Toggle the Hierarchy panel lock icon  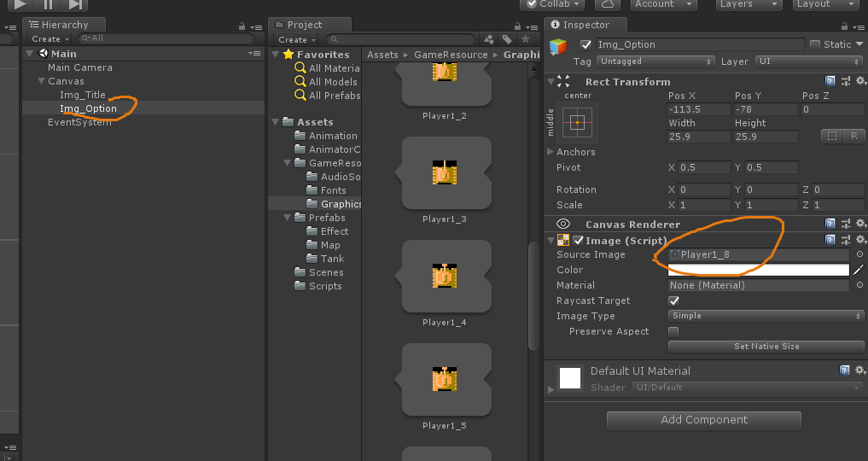pyautogui.click(x=242, y=26)
